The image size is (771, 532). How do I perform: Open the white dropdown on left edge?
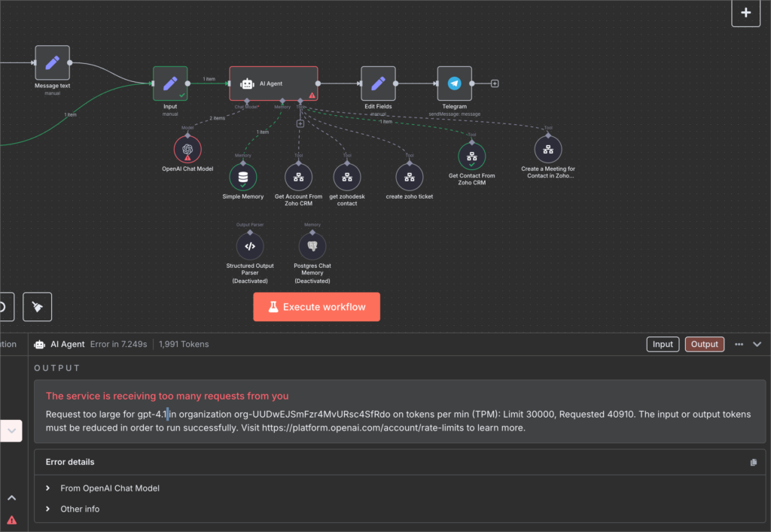point(11,431)
